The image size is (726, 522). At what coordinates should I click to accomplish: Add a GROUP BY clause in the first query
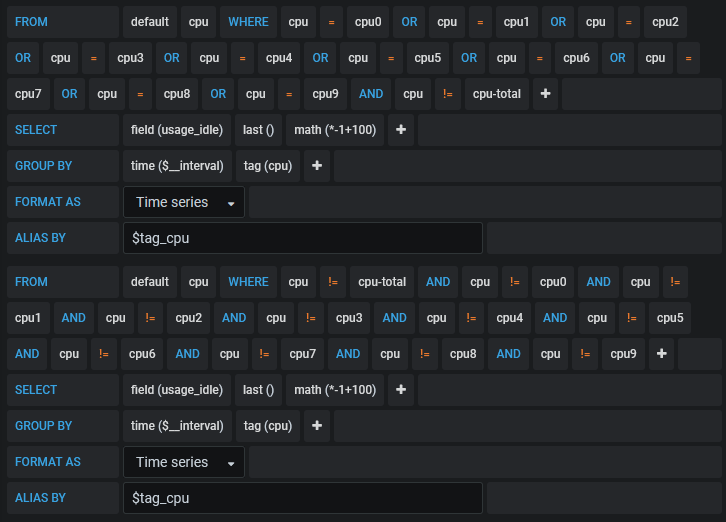pos(317,166)
